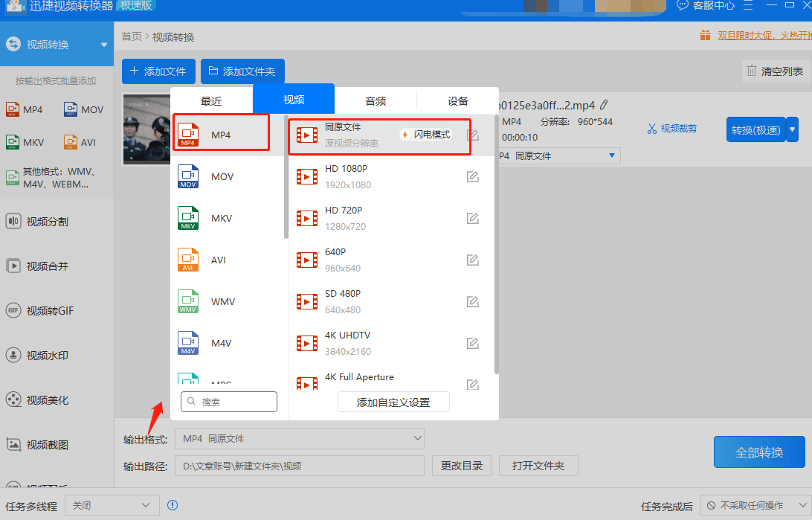Click the edit icon for HD 1080P preset
The width and height of the screenshot is (812, 520).
tap(472, 176)
